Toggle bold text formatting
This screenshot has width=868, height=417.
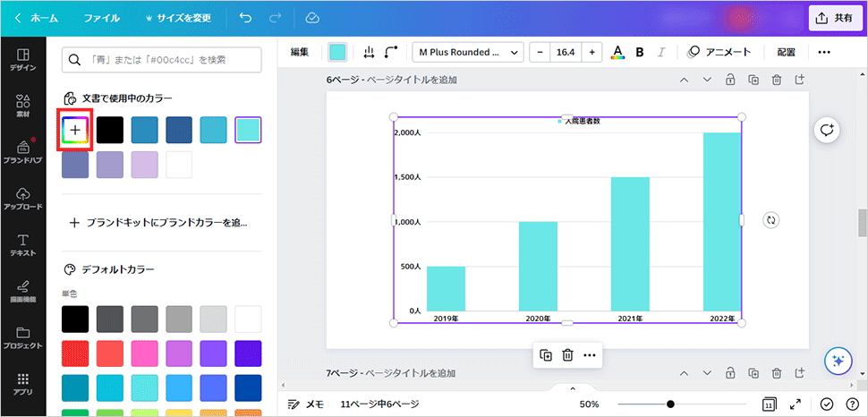click(x=640, y=52)
